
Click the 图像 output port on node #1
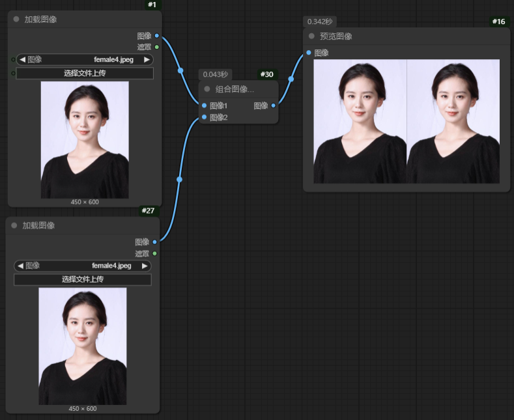[x=157, y=36]
